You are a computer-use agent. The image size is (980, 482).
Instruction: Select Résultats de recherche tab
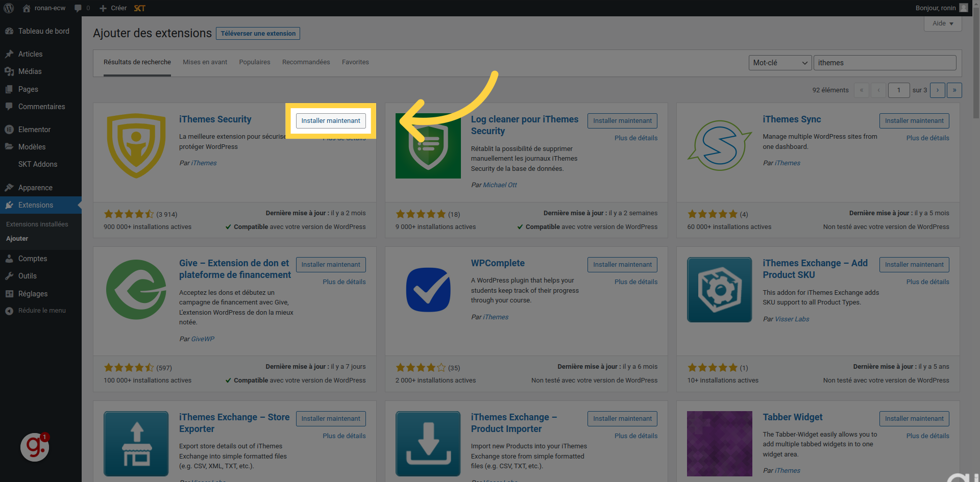(x=137, y=62)
